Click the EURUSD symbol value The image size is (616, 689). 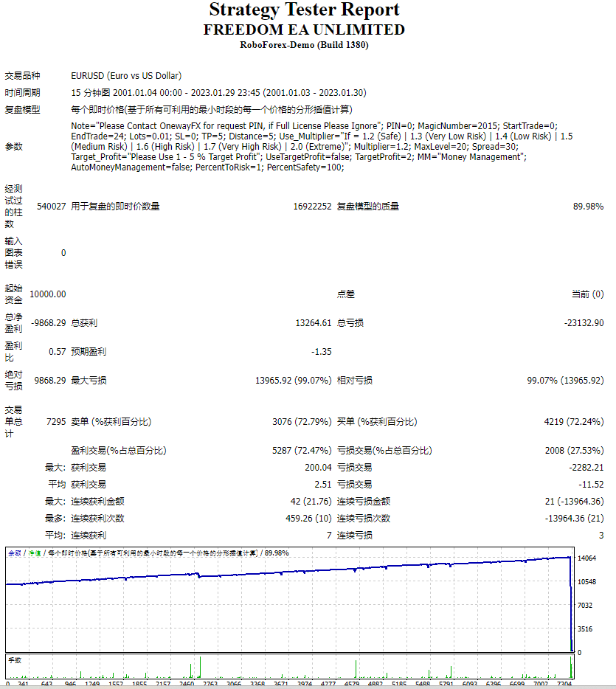click(126, 75)
